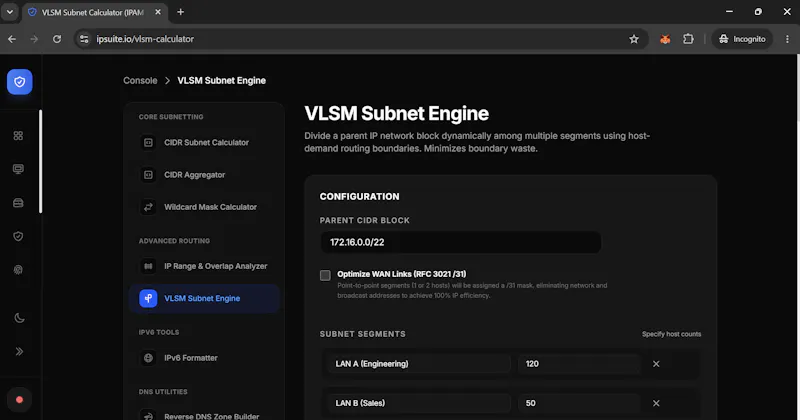The image size is (800, 420).
Task: Open IPv6 Formatter tool
Action: [204, 358]
